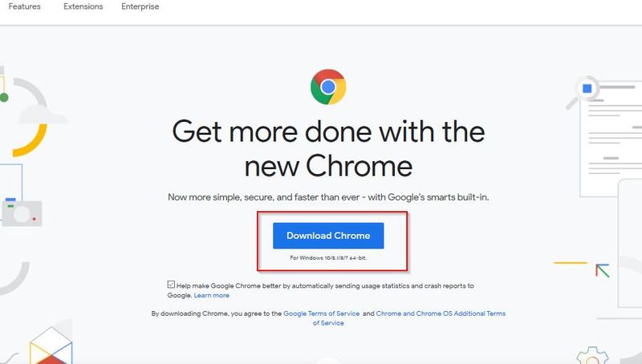The width and height of the screenshot is (642, 364).
Task: Click the green dot illustration
Action: 4,97
